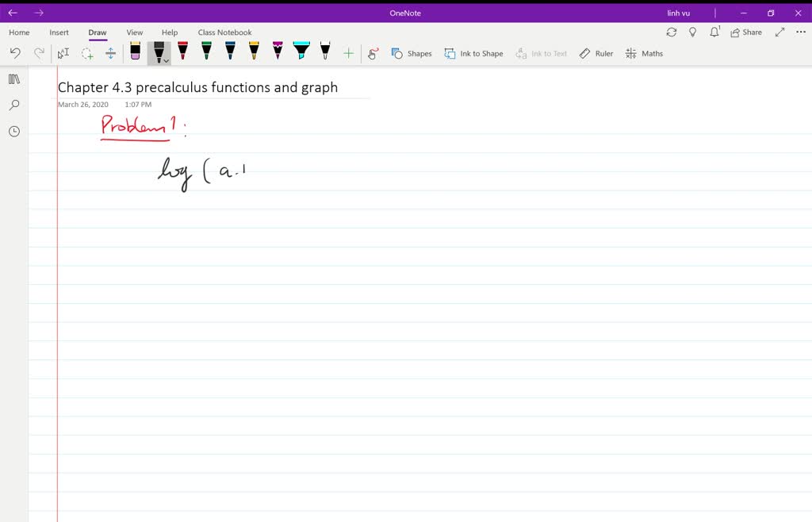Open the notifications bell dropdown
This screenshot has width=812, height=522.
tap(714, 32)
